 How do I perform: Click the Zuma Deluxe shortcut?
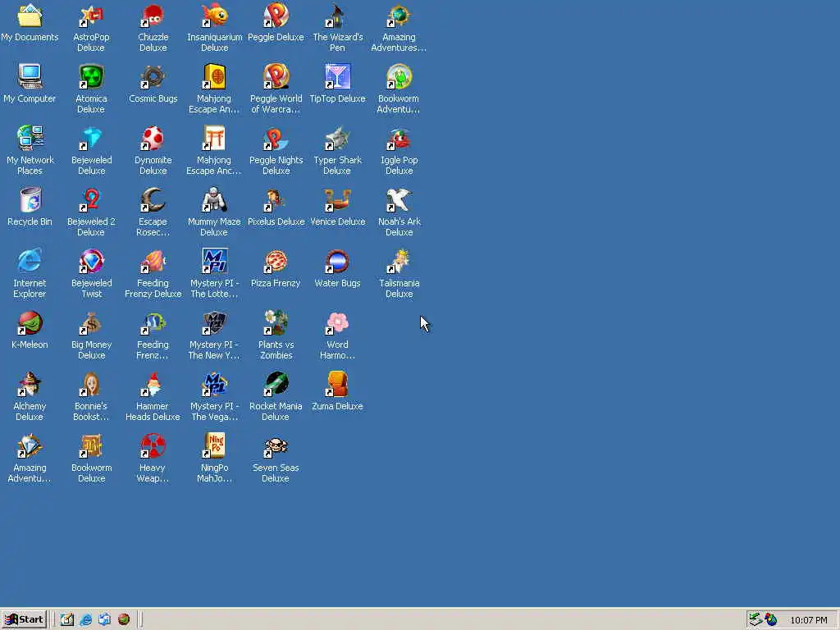(x=337, y=385)
